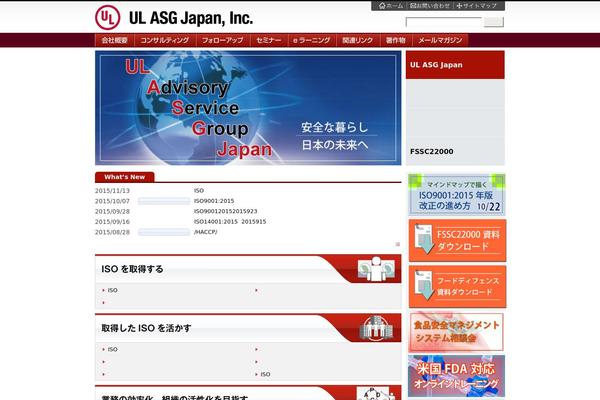Viewport: 600px width, 400px height.
Task: Click the category label on 2015/10/07 row
Action: point(164,201)
